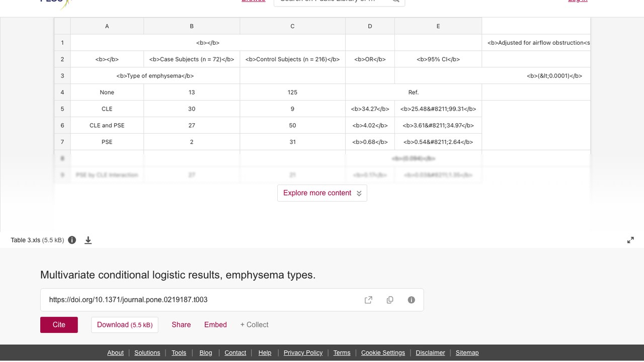The height and width of the screenshot is (362, 644).
Task: Select row 7 header
Action: click(62, 142)
